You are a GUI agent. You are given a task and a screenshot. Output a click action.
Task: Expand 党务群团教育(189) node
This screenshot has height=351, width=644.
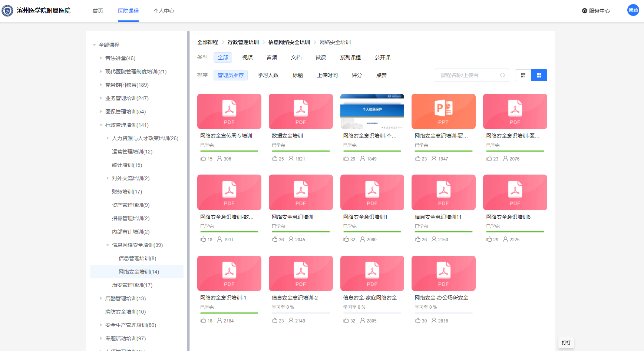[x=101, y=85]
